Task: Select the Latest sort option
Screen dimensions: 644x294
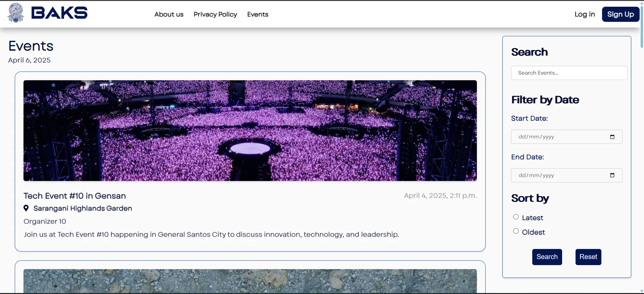Action: 516,217
